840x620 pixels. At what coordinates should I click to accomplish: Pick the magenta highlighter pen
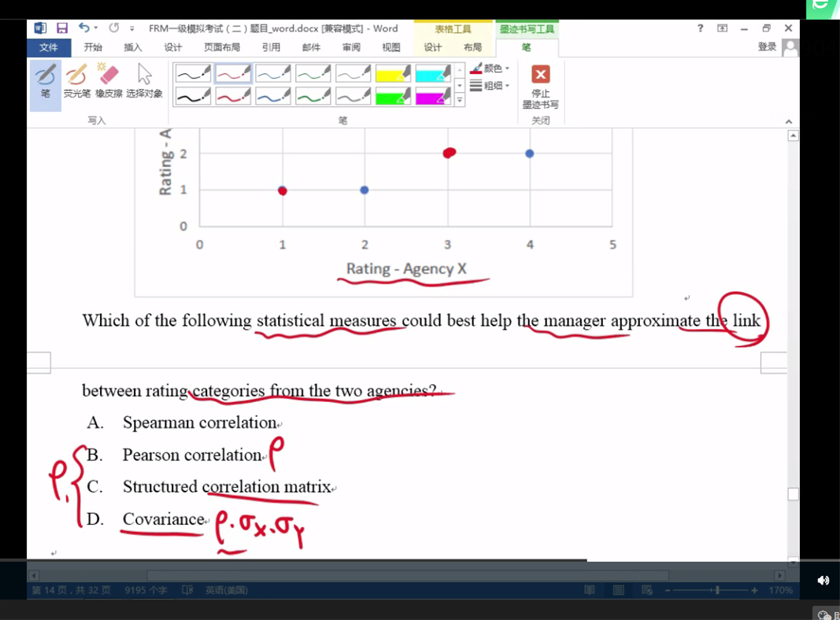click(433, 96)
